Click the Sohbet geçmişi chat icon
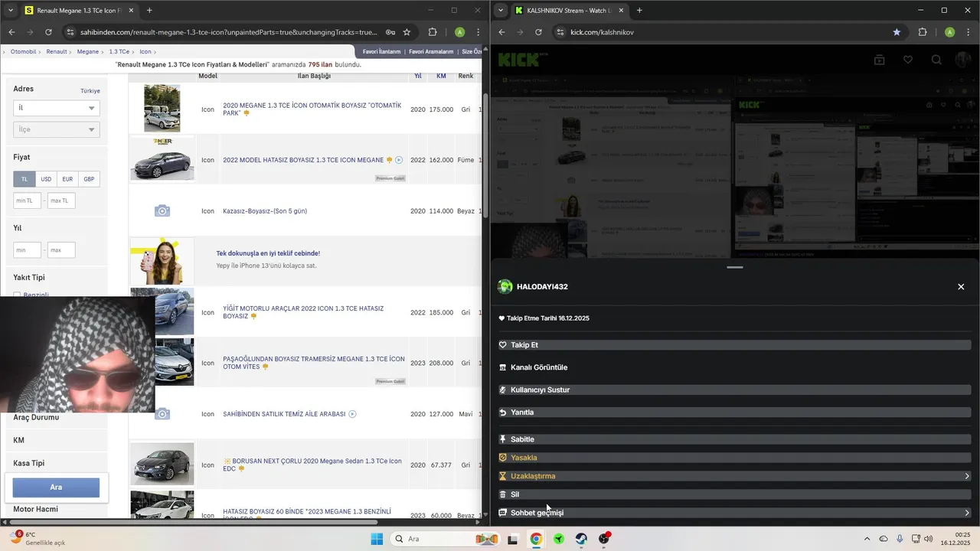Screen dimensions: 980x551 (503, 513)
